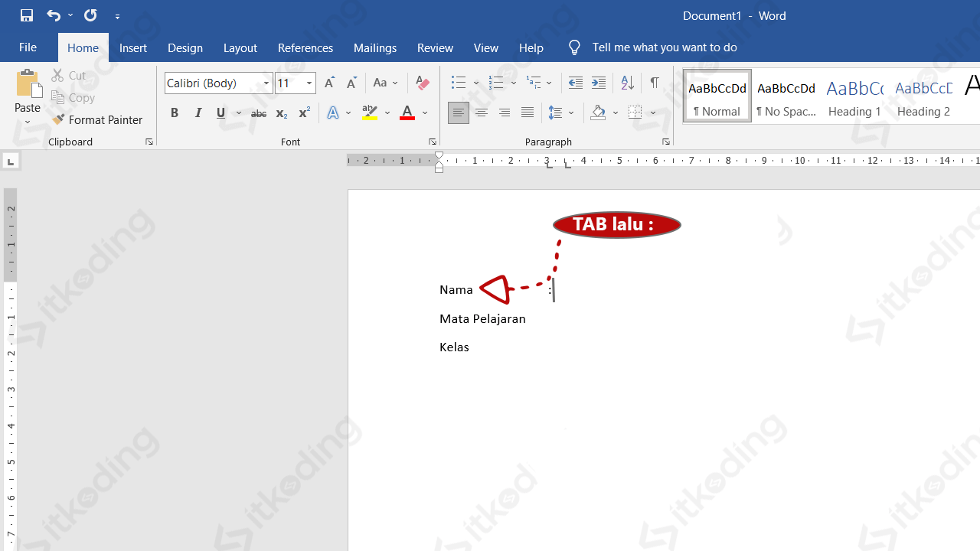Open the Clipboard dialog launcher

[x=149, y=142]
